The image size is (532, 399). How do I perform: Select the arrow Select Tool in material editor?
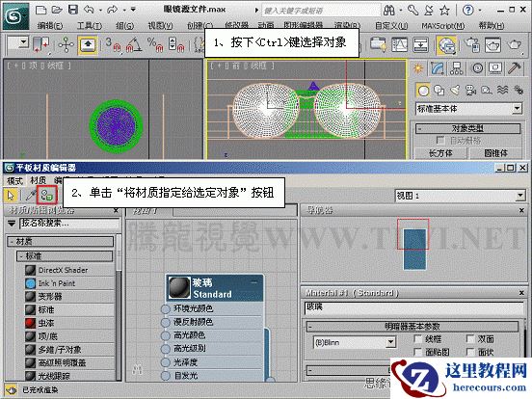11,195
